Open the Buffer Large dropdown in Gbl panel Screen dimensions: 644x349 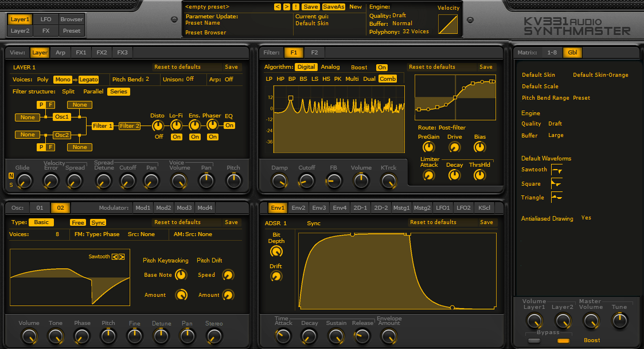point(556,135)
